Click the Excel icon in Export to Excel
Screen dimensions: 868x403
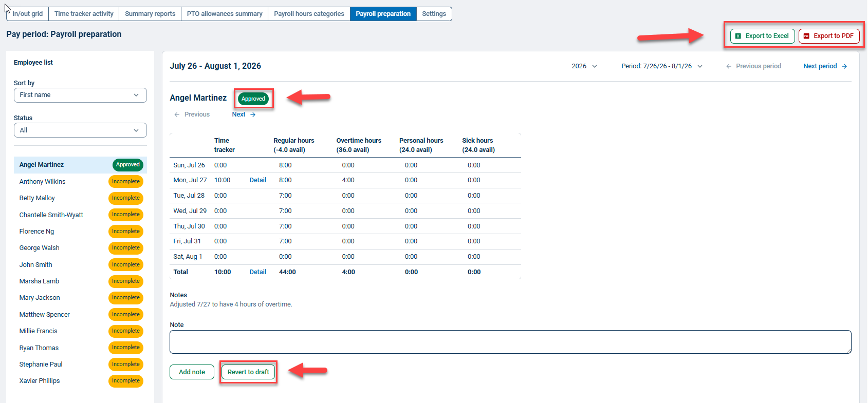pyautogui.click(x=738, y=36)
